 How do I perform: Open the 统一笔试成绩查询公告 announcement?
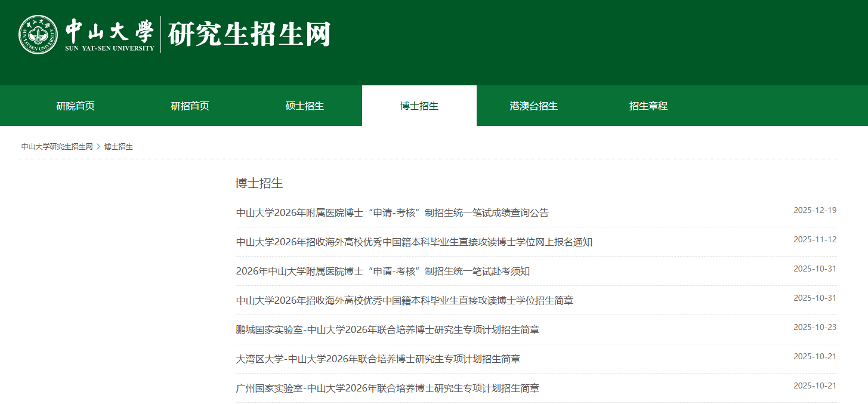click(x=392, y=213)
